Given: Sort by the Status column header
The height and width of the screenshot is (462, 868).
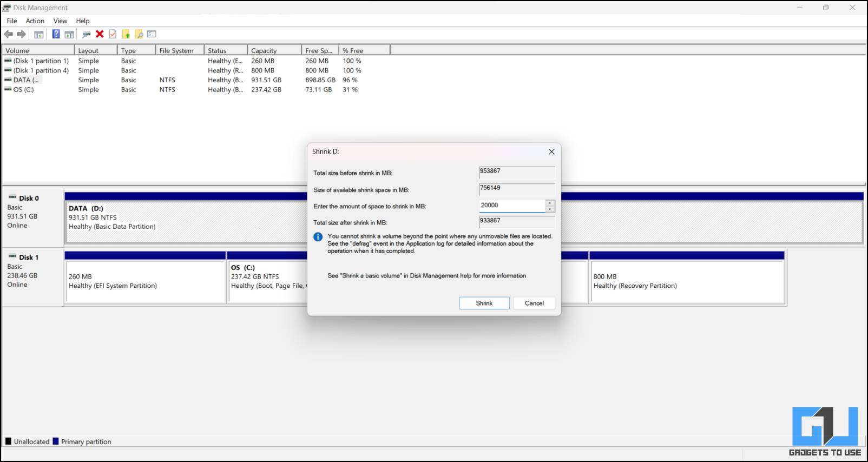Looking at the screenshot, I should [x=226, y=50].
